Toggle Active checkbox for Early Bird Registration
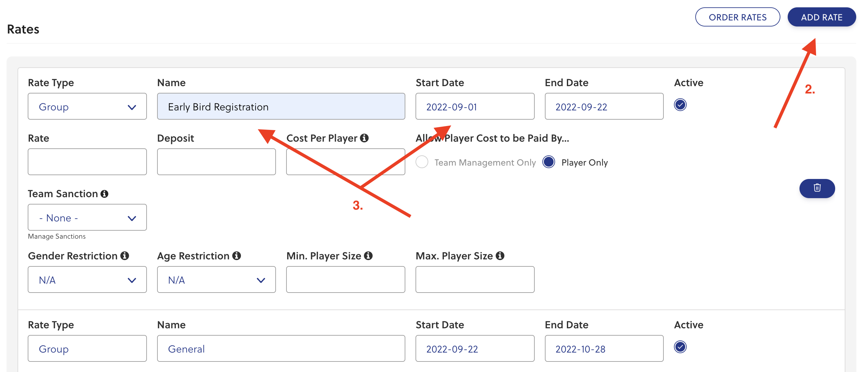Image resolution: width=868 pixels, height=372 pixels. pyautogui.click(x=680, y=105)
